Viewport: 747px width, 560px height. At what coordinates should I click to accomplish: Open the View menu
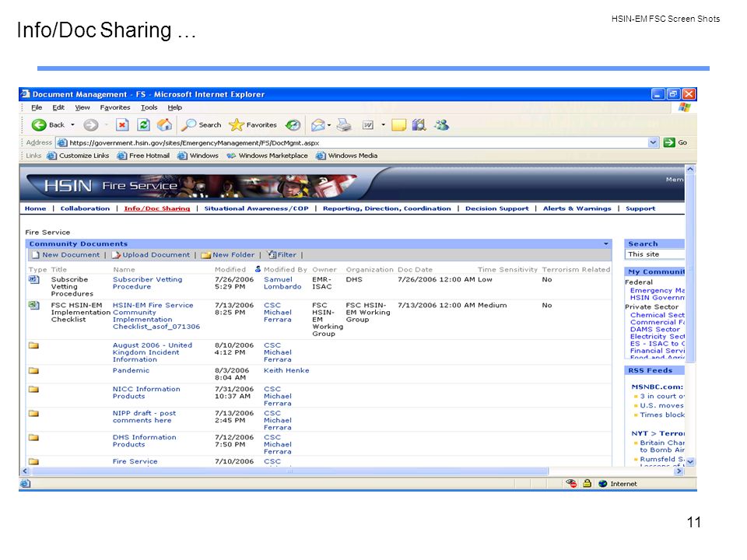(x=82, y=107)
